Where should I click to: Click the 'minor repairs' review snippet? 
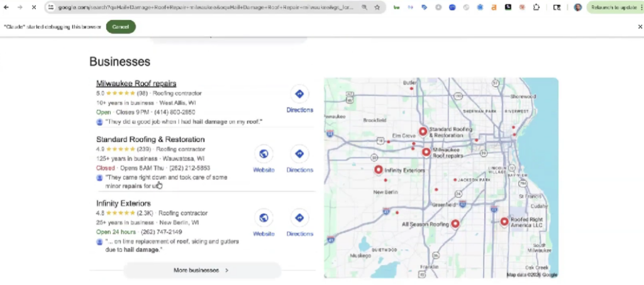click(166, 182)
